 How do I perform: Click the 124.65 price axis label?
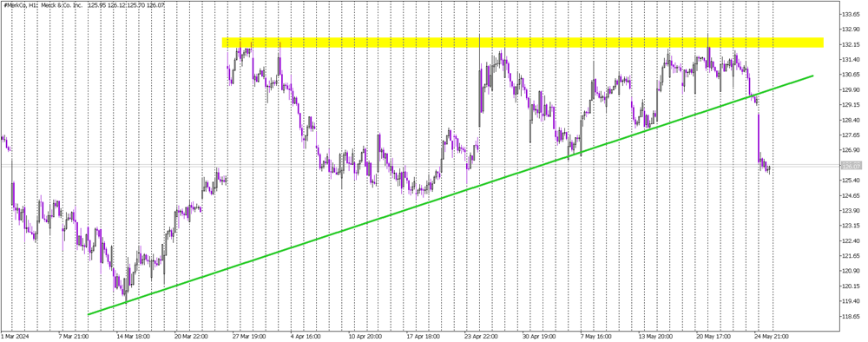850,195
